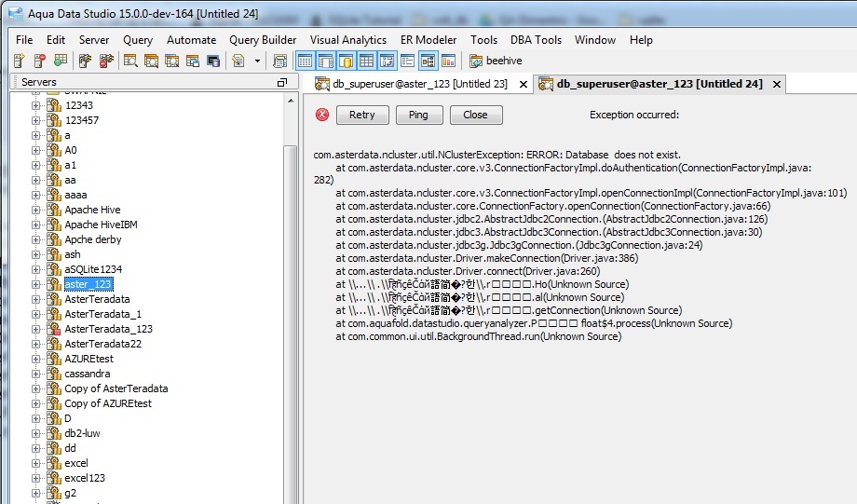Open the Query Builder menu
The image size is (857, 504).
pyautogui.click(x=263, y=40)
